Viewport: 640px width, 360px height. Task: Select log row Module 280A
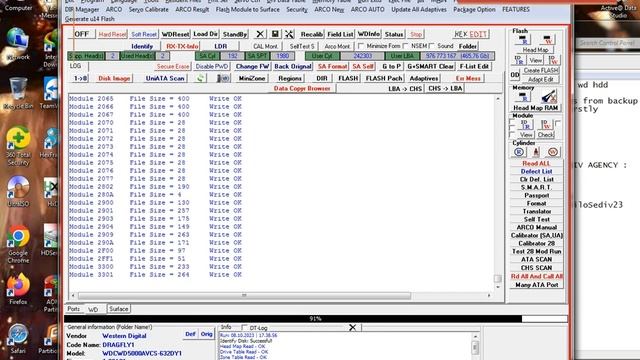[x=155, y=195]
